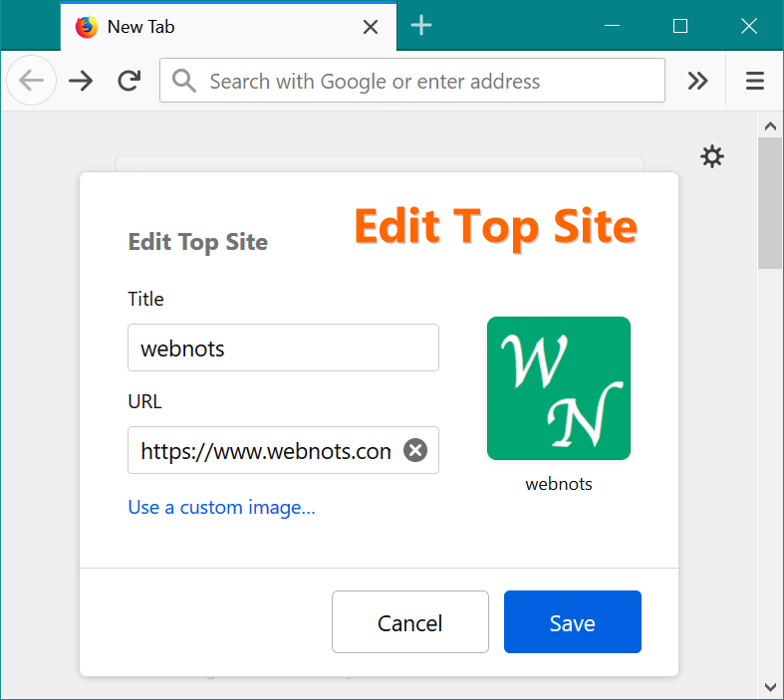
Task: Open the toolbar overflow chevron menu
Action: click(698, 81)
